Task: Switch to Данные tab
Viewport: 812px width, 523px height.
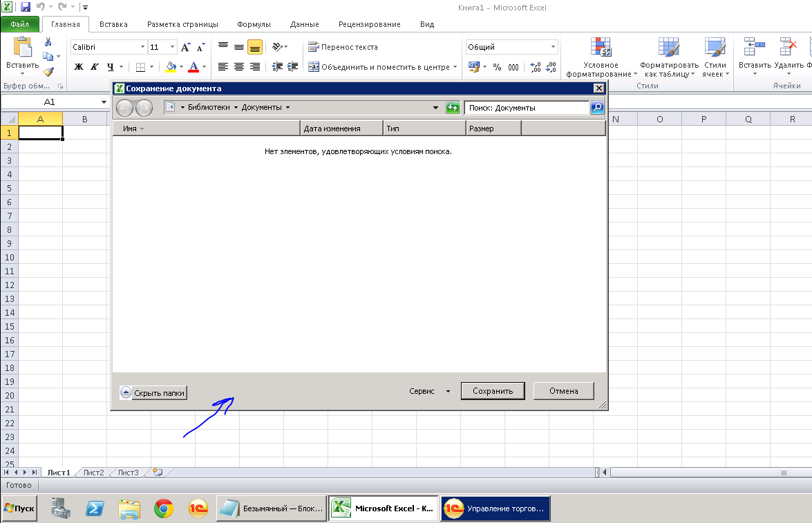Action: (x=305, y=24)
